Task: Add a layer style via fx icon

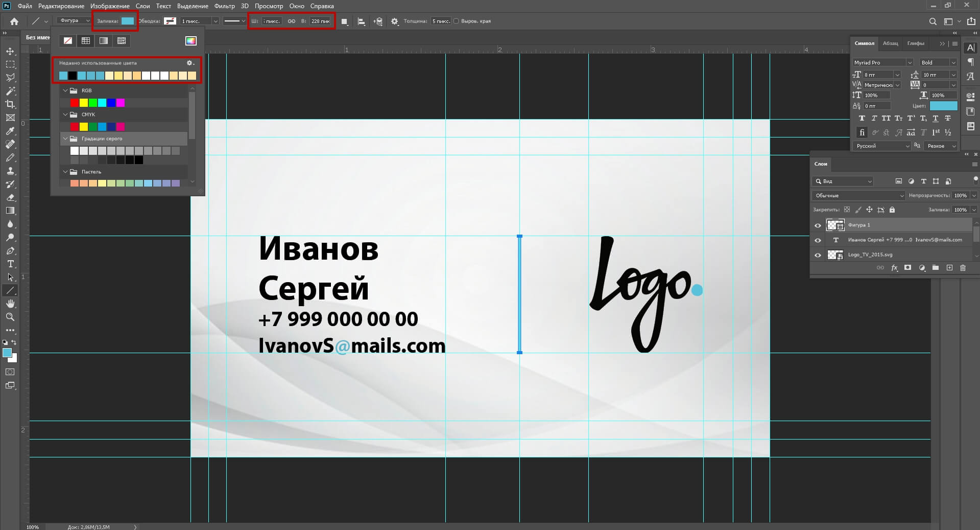Action: 894,267
